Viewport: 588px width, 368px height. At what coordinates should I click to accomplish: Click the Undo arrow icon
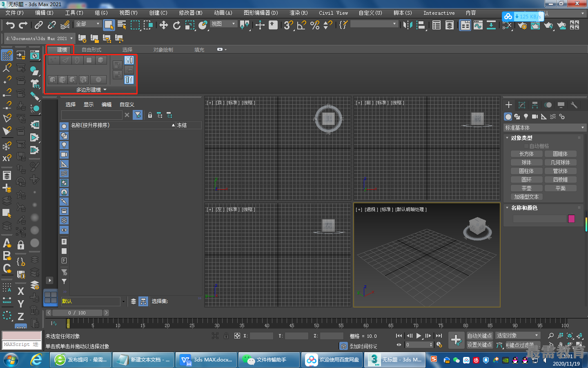click(10, 25)
